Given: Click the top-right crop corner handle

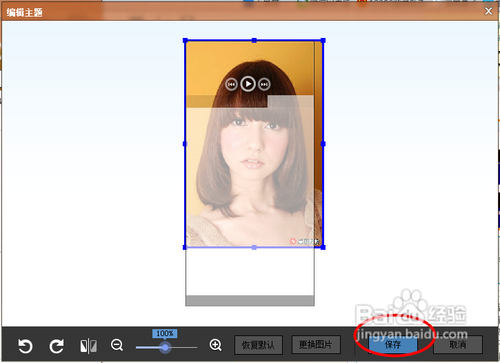Looking at the screenshot, I should pos(323,40).
